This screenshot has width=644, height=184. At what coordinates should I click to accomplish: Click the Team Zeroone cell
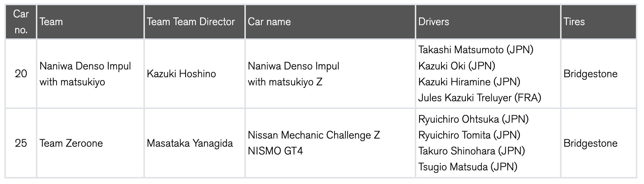click(x=71, y=143)
